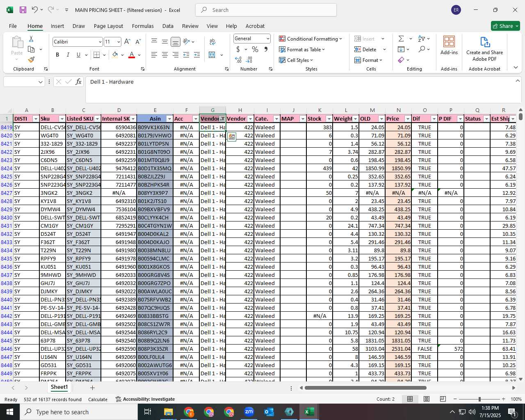The width and height of the screenshot is (525, 420).
Task: Switch to the Data tab
Action: [x=168, y=26]
